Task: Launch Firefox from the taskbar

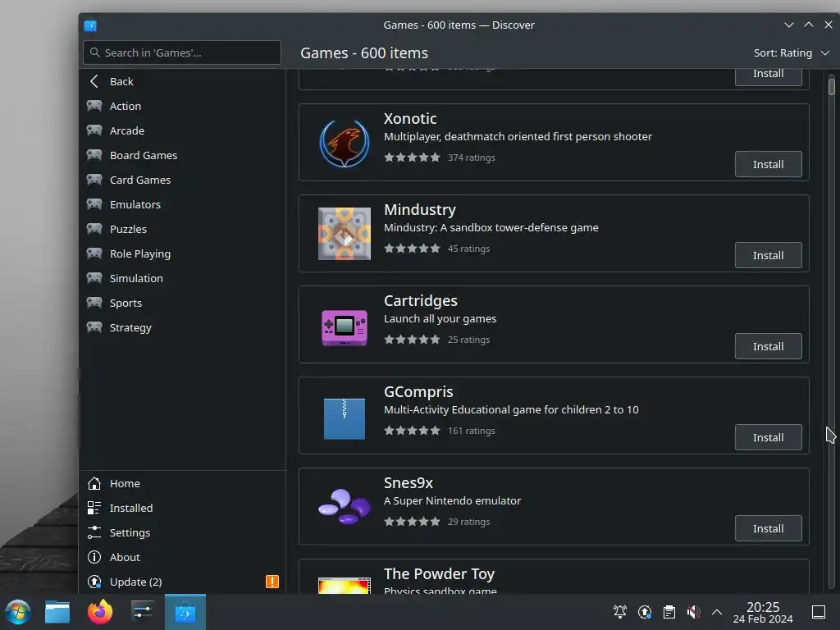Action: [x=100, y=612]
